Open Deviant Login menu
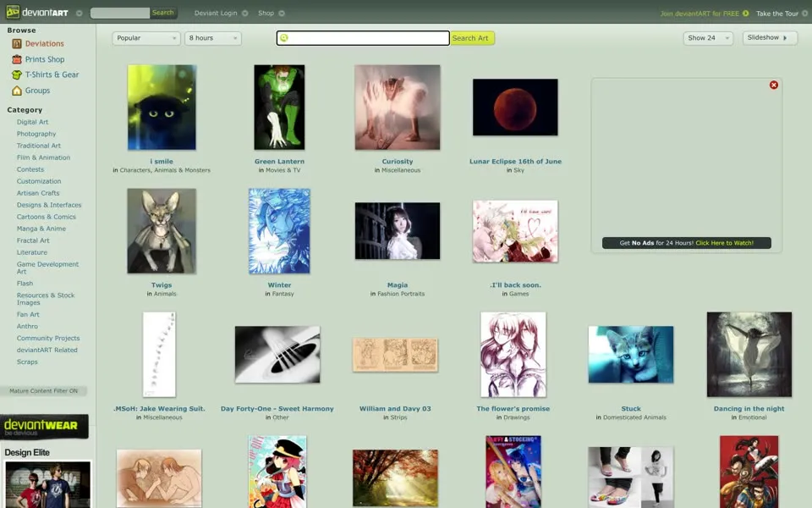 216,13
